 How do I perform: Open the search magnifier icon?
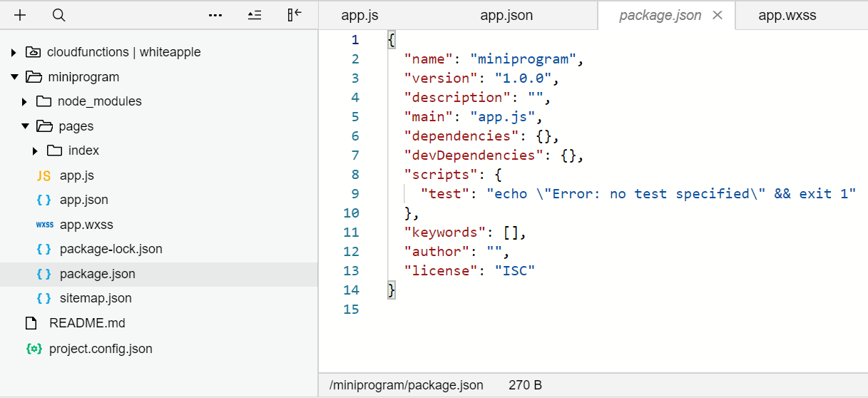(59, 15)
